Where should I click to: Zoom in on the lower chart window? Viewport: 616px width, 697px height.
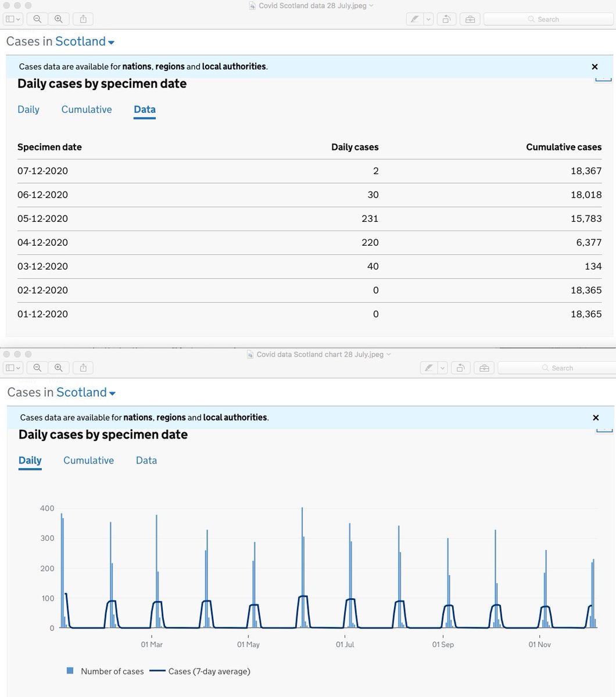(x=59, y=368)
